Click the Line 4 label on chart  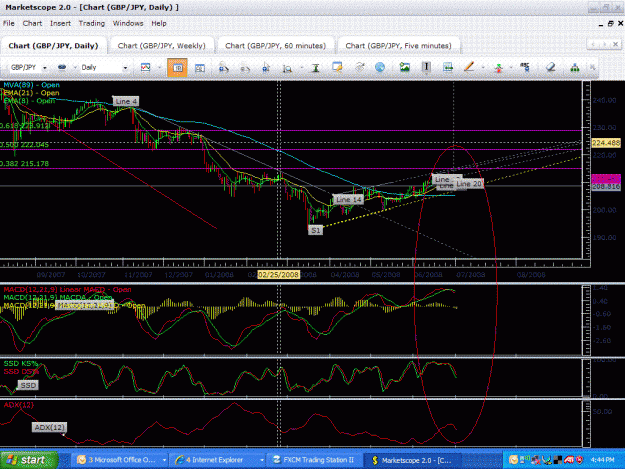(x=126, y=101)
